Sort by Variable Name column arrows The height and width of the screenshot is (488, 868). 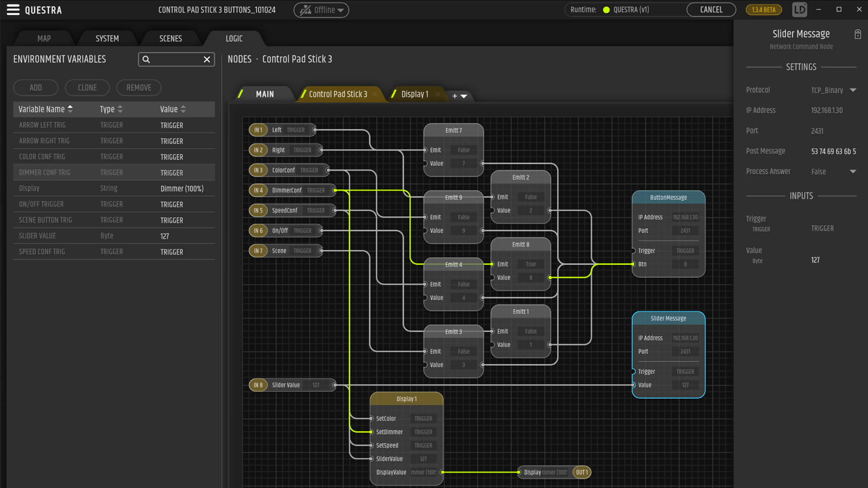(70, 109)
